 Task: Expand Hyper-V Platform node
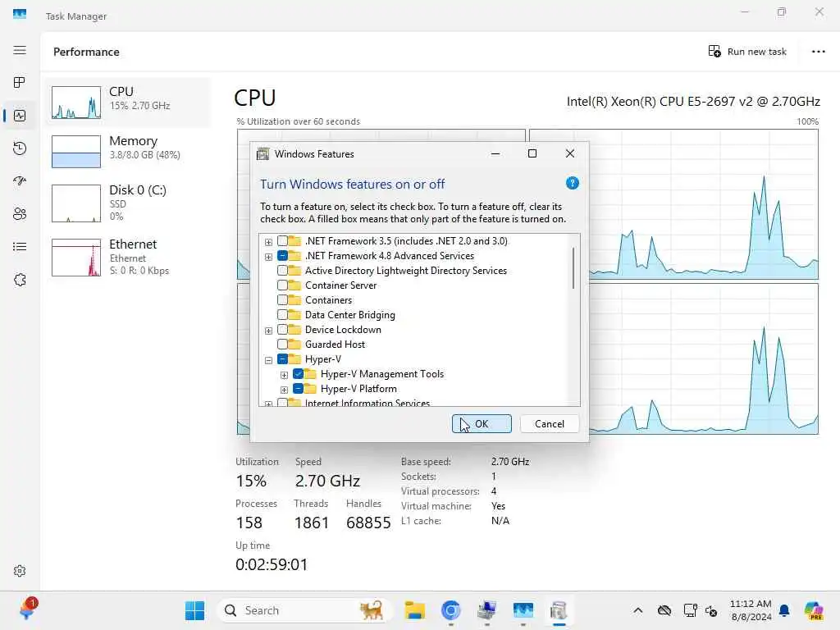coord(284,390)
